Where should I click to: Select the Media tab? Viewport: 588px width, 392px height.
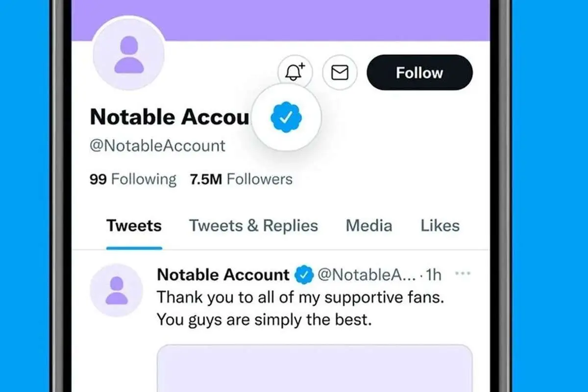368,226
